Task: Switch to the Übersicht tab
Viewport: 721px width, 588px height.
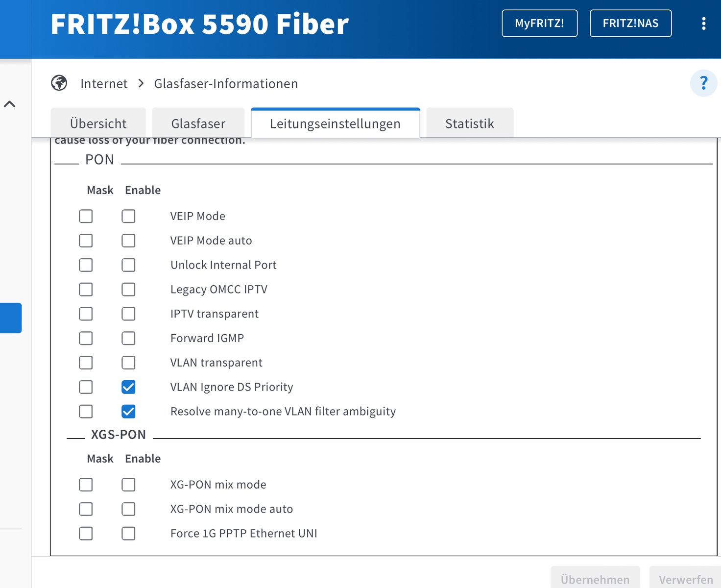Action: [x=98, y=123]
